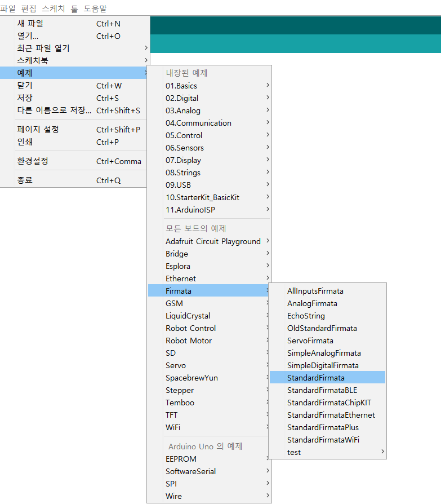The height and width of the screenshot is (504, 441).
Task: Expand the 04.Communication examples submenu
Action: click(x=209, y=123)
